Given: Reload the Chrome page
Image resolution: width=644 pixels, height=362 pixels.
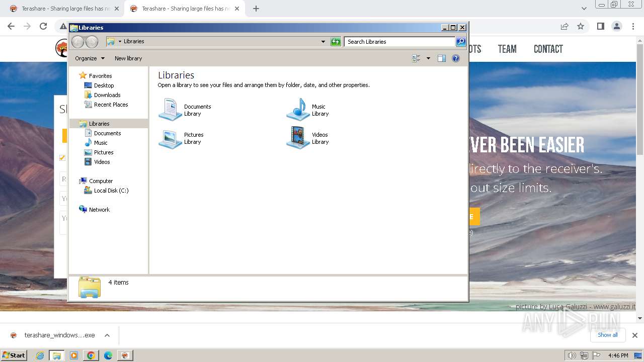Looking at the screenshot, I should coord(43,26).
